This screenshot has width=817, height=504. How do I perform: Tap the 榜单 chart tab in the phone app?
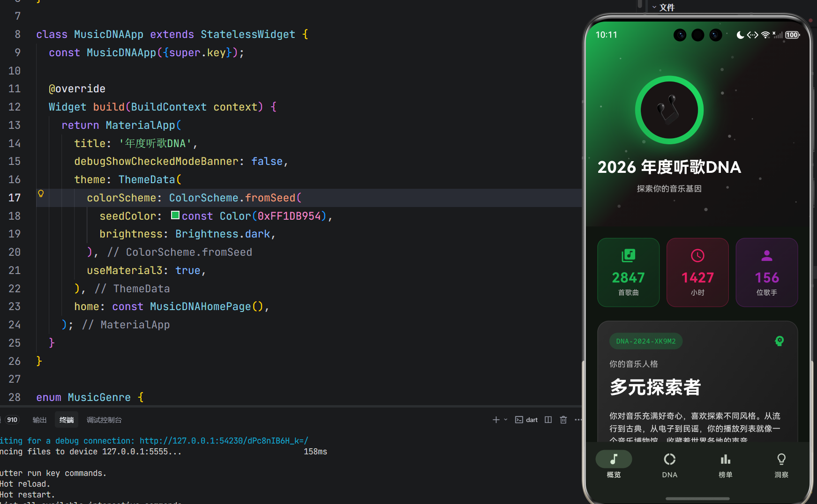pos(726,465)
